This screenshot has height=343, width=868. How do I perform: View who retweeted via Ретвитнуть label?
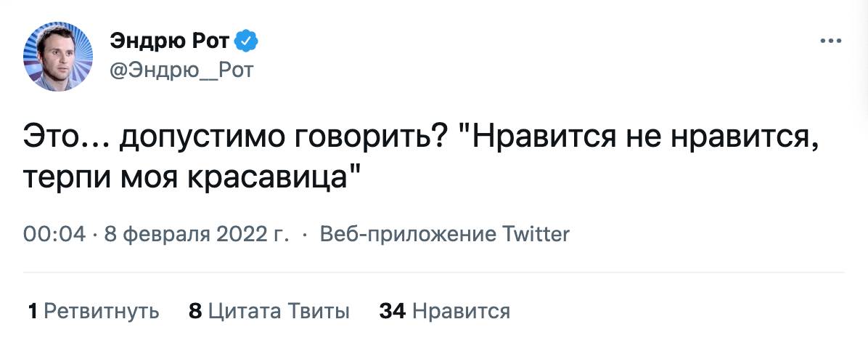pyautogui.click(x=102, y=312)
